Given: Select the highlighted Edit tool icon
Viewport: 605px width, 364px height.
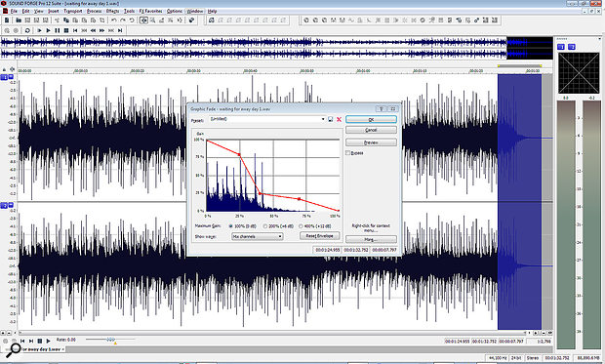Looking at the screenshot, I should tap(143, 20).
